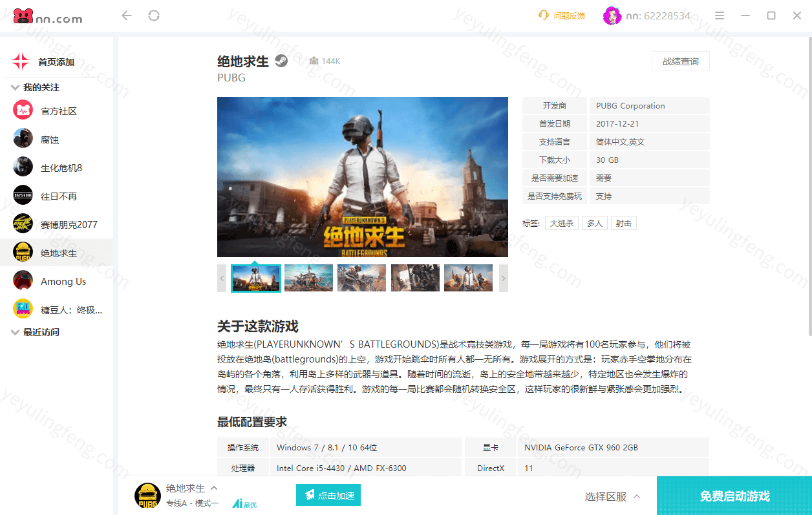Open the 选择区服 dropdown

(612, 496)
